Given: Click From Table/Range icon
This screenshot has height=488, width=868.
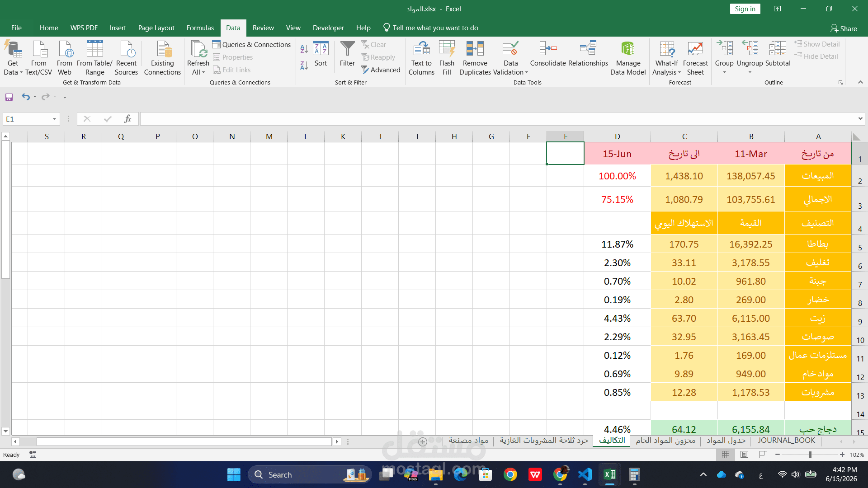Looking at the screenshot, I should click(94, 49).
